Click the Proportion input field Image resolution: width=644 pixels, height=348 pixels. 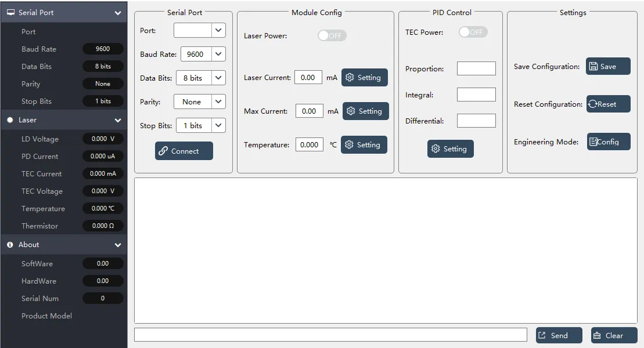476,68
